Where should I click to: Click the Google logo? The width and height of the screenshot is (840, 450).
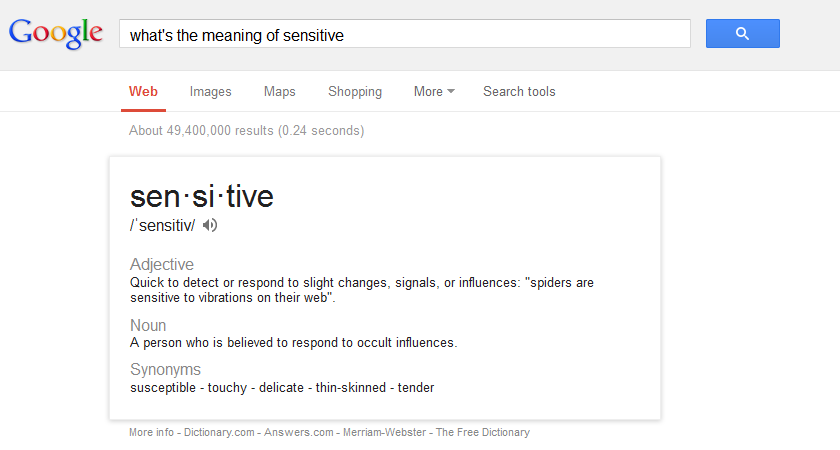click(56, 33)
